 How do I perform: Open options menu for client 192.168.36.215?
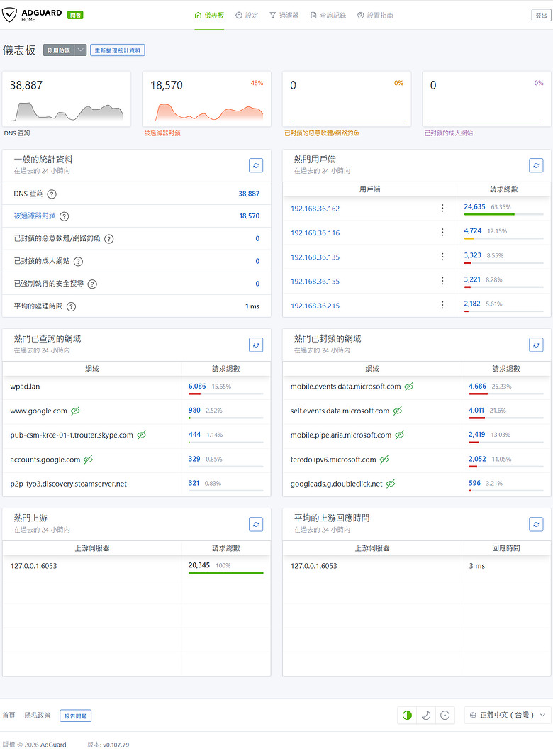(442, 305)
